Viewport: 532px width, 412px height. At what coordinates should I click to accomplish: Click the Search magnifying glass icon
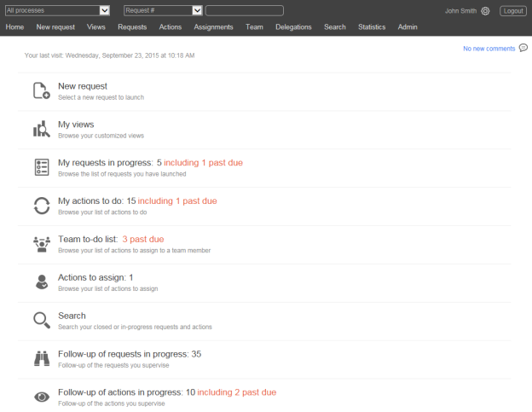click(41, 321)
